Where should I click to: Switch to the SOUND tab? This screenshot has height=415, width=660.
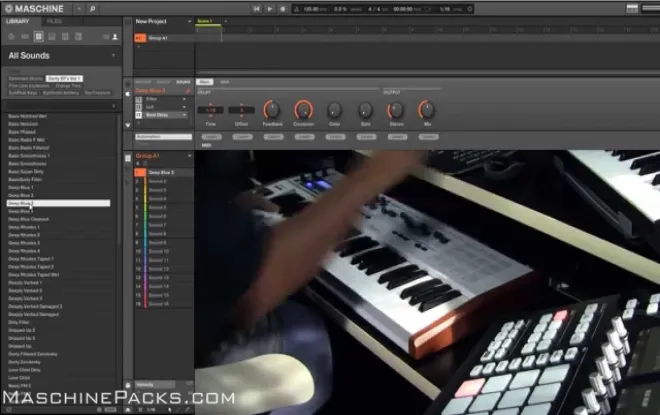coord(184,82)
